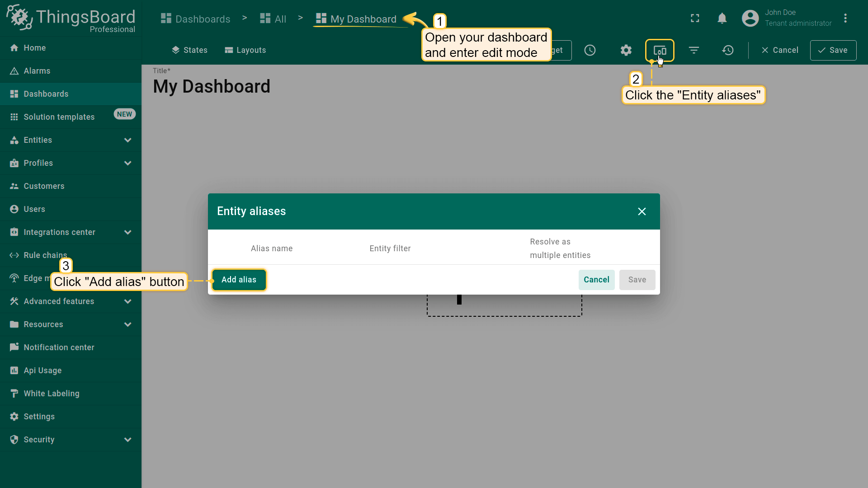Image resolution: width=868 pixels, height=488 pixels.
Task: Toggle fullscreen mode icon
Action: 695,18
